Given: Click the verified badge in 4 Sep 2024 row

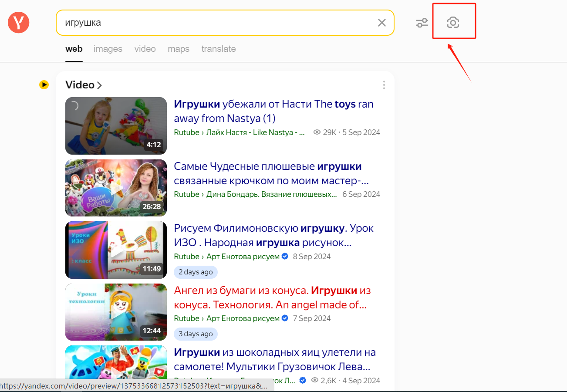Looking at the screenshot, I should pos(303,380).
